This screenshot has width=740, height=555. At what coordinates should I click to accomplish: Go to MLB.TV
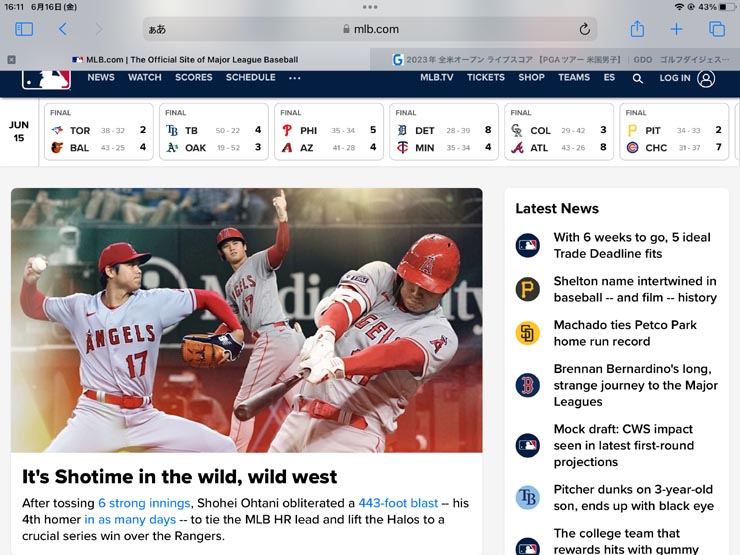(437, 77)
